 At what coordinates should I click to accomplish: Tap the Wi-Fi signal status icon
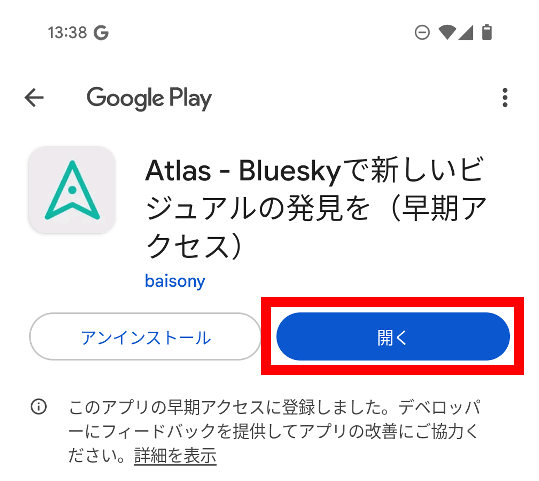[x=447, y=33]
